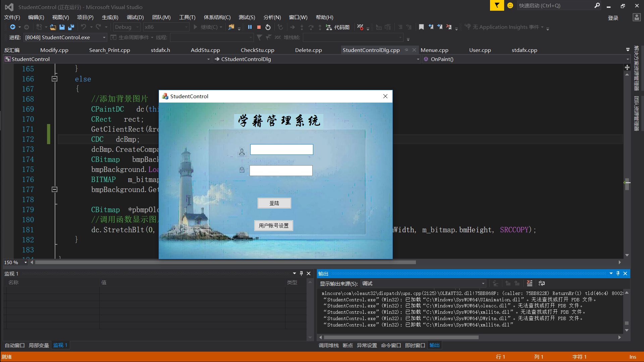Open the 调试(D) menu
644x362 pixels.
coord(135,17)
